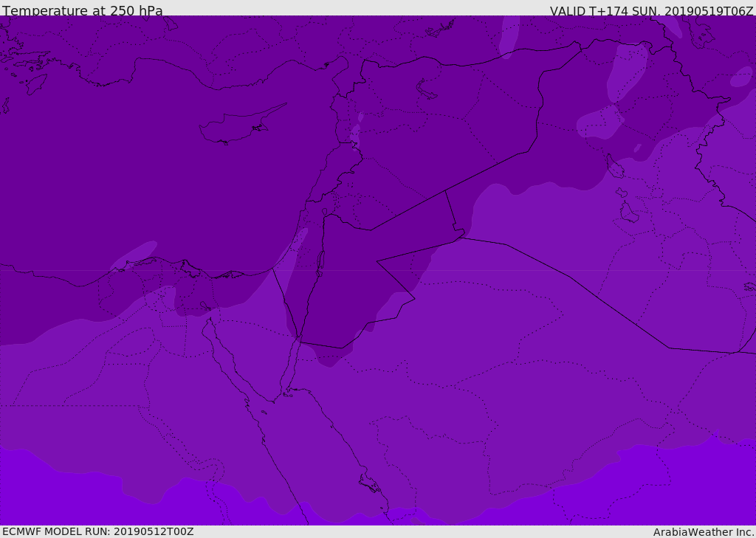Click the 'ArabiaWeather Inc.' credit text

tap(703, 532)
